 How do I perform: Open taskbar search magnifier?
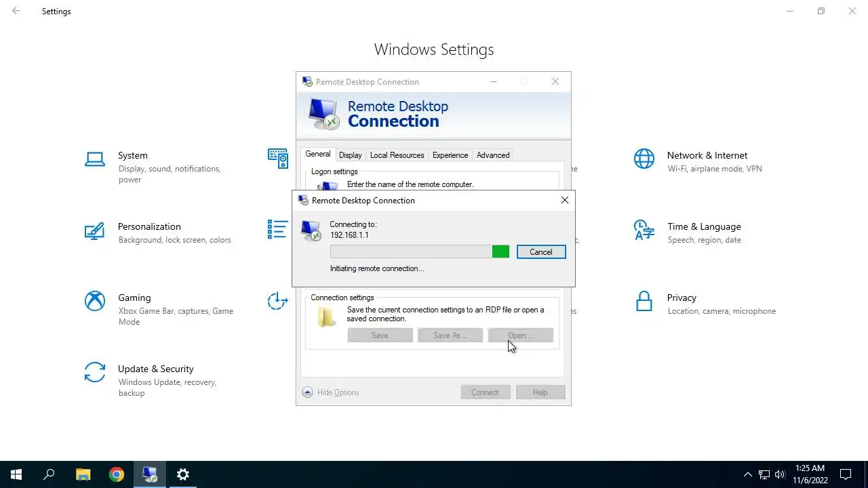tap(49, 474)
